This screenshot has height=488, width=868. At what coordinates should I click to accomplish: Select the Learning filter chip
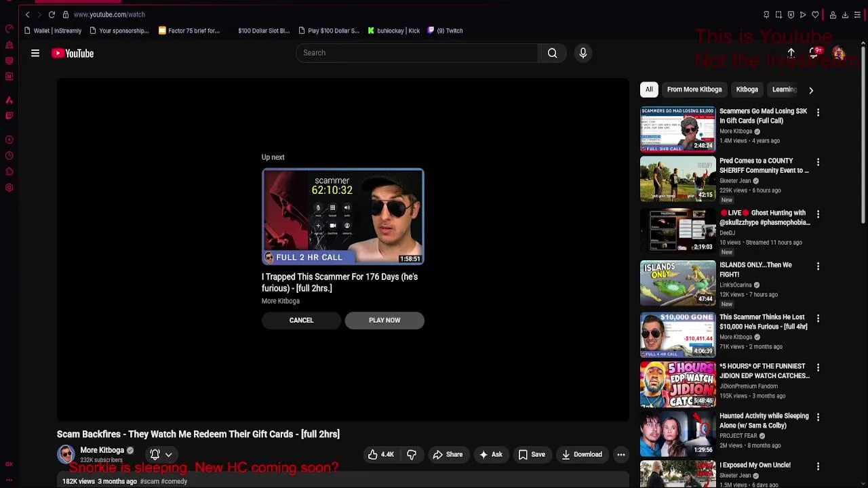pos(784,89)
